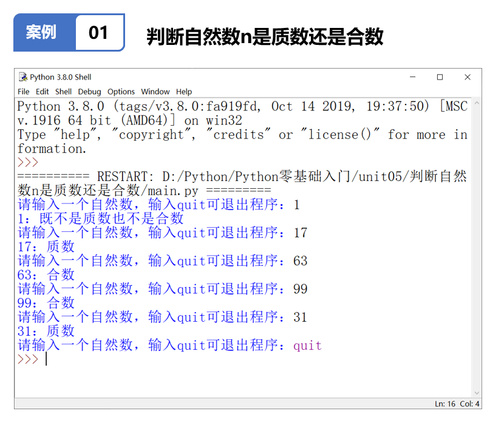Click the 'Col: 4' status bar entry
504x425 pixels.
[469, 404]
